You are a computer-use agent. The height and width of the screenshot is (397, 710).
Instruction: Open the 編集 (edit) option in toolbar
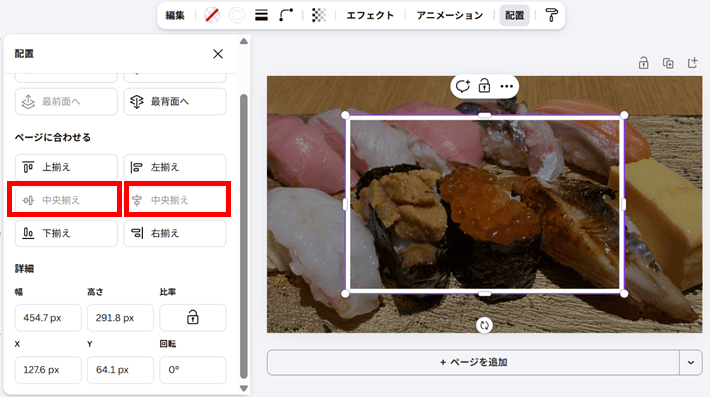click(175, 15)
